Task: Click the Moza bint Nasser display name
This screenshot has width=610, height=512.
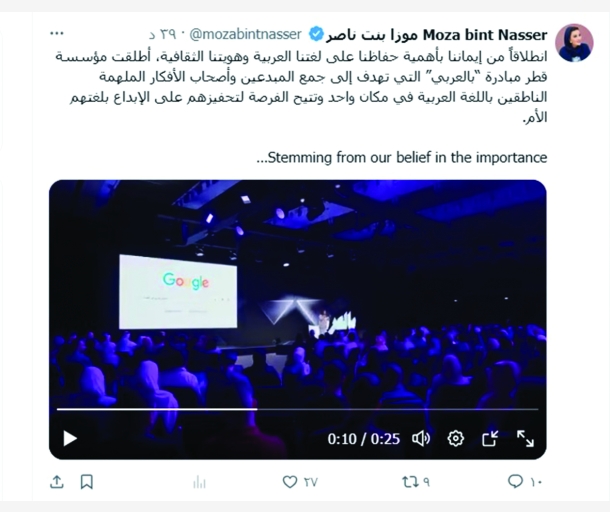Action: [x=436, y=35]
